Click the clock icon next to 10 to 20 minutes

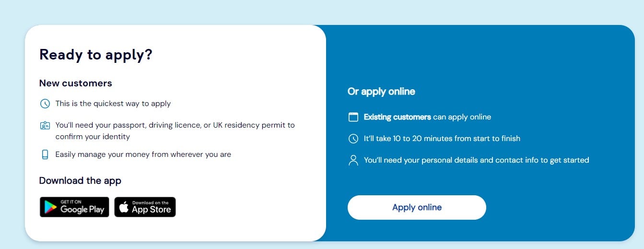[353, 139]
